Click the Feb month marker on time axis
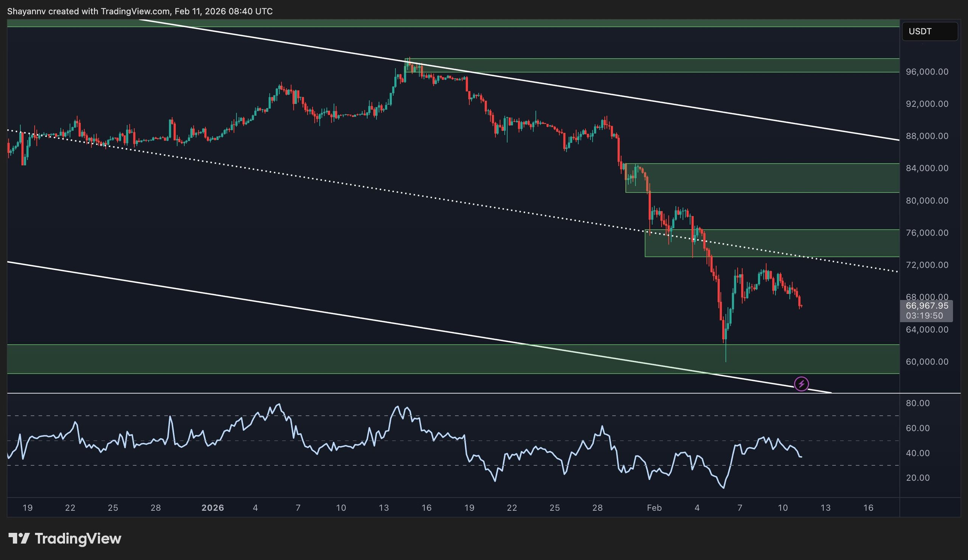The height and width of the screenshot is (560, 968). 654,508
